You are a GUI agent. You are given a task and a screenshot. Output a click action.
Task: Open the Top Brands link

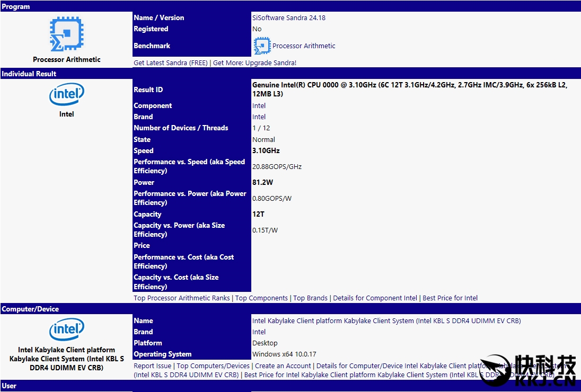[x=310, y=298]
